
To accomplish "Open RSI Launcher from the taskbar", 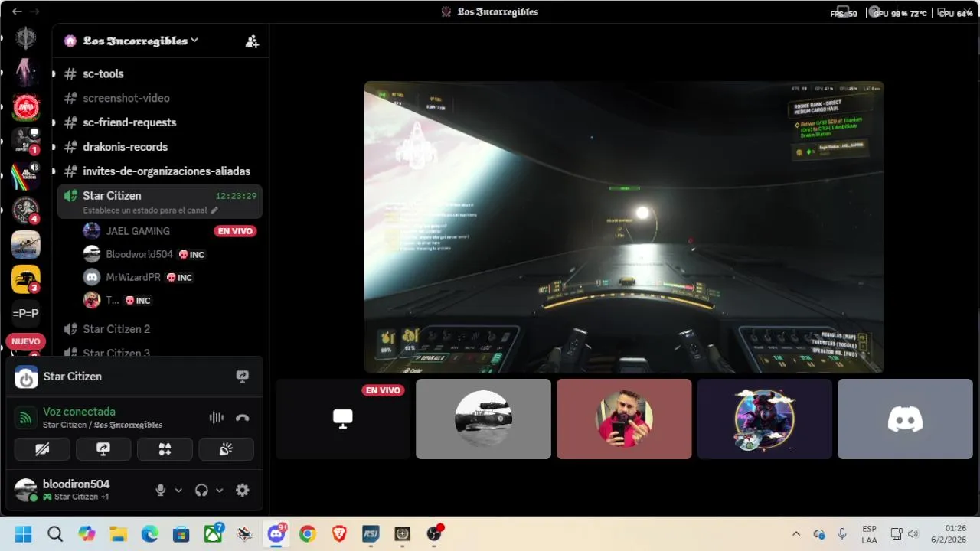I will coord(371,534).
